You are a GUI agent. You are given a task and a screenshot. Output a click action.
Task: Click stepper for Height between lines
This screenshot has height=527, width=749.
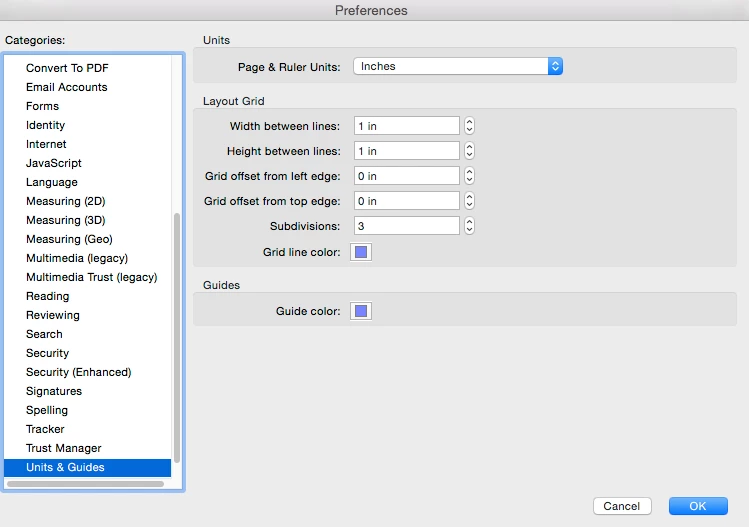tap(469, 151)
